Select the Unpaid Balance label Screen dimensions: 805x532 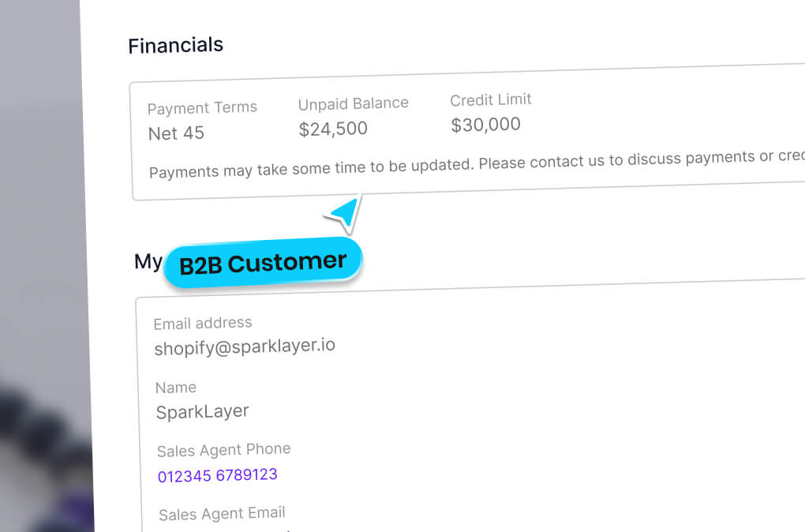point(353,103)
